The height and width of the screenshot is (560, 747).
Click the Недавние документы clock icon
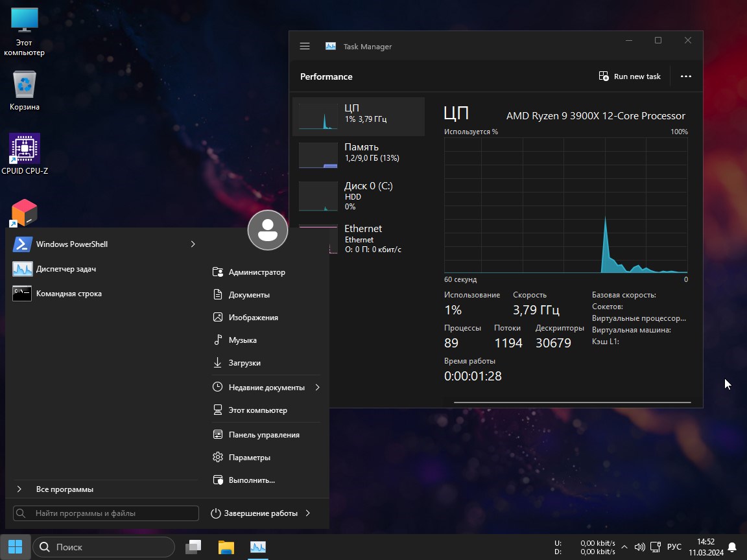pyautogui.click(x=218, y=387)
